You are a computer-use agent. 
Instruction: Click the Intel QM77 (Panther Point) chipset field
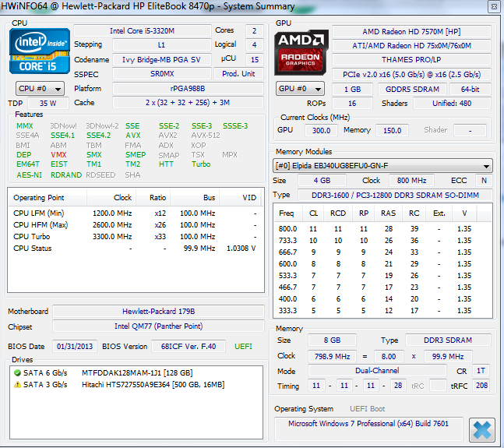click(158, 326)
